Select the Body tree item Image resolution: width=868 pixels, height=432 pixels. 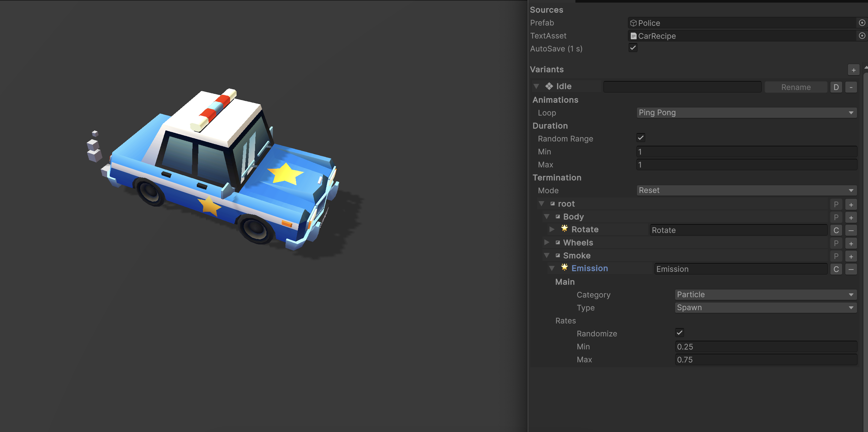click(x=573, y=217)
